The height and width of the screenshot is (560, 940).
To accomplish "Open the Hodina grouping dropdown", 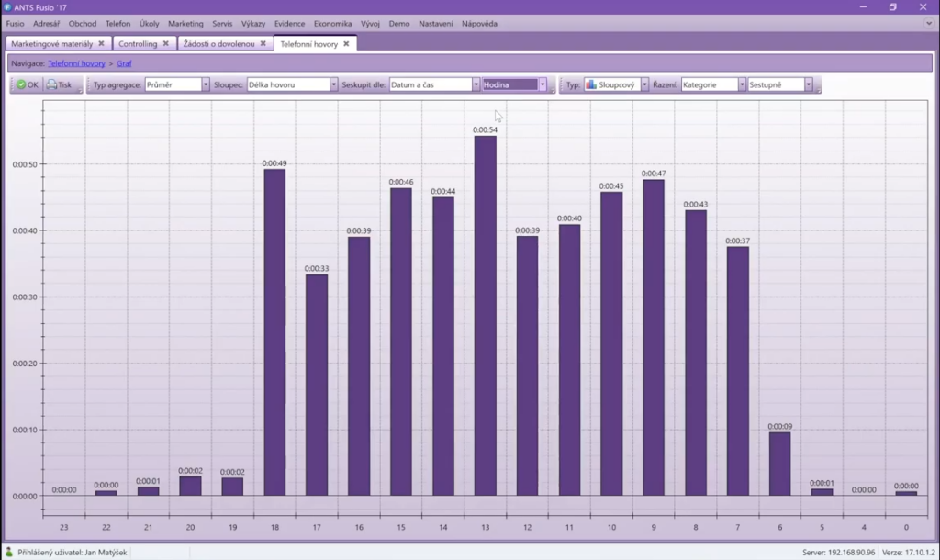I will [x=543, y=84].
